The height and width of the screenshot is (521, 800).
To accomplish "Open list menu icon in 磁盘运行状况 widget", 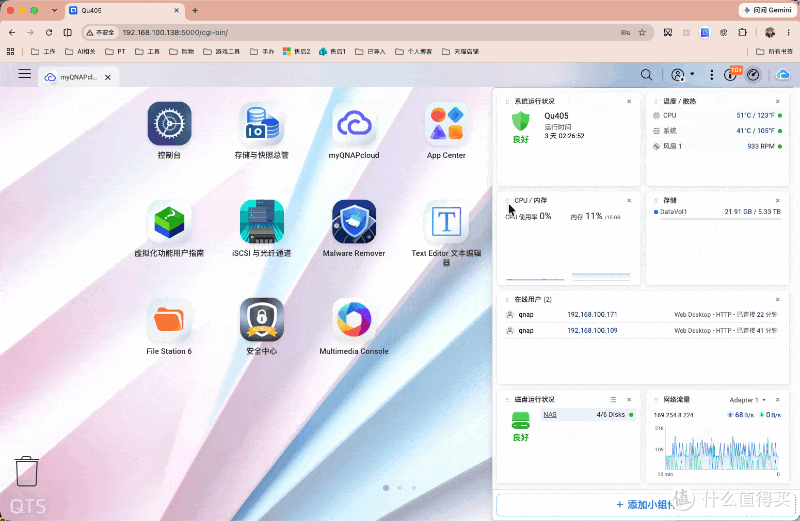I will 613,400.
